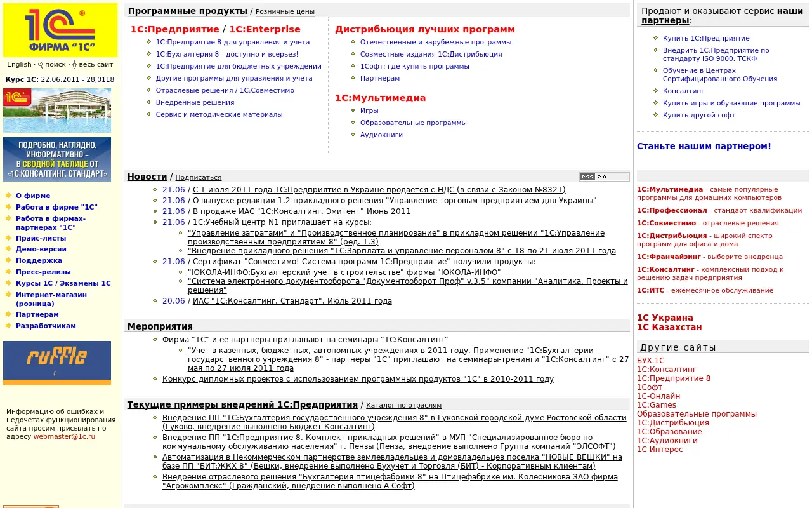Viewport: 812px width, 508px height.
Task: Open 'Пресс-релизы' in the left menu
Action: 43,271
